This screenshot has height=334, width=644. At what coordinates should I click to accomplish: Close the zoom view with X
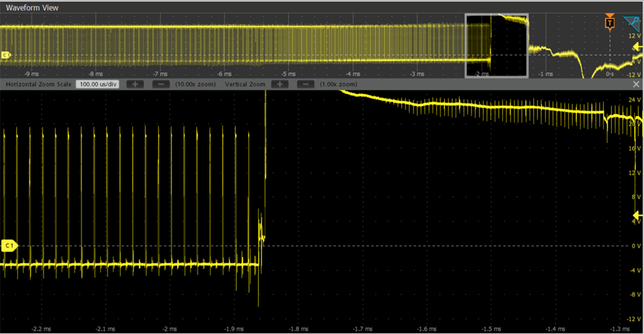636,84
